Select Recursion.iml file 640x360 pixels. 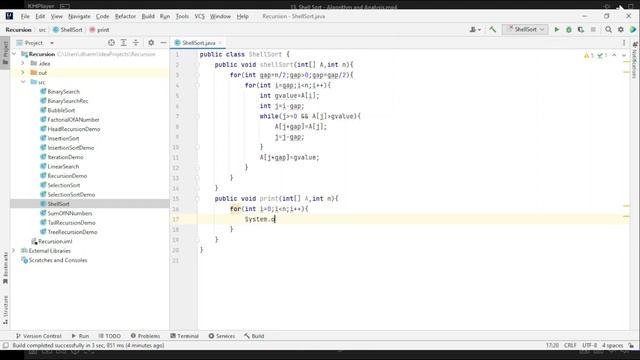click(55, 241)
